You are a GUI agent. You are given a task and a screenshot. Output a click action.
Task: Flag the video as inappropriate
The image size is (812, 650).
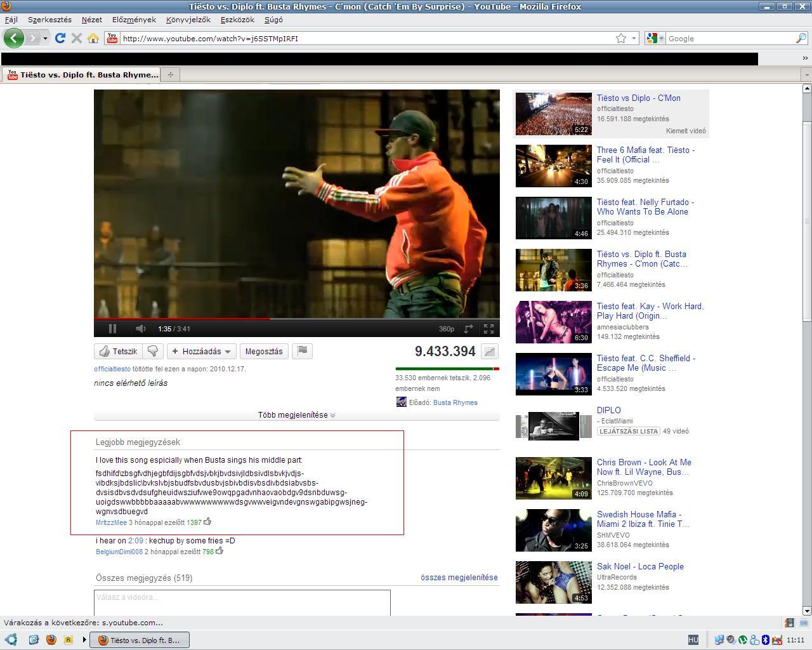(x=303, y=351)
